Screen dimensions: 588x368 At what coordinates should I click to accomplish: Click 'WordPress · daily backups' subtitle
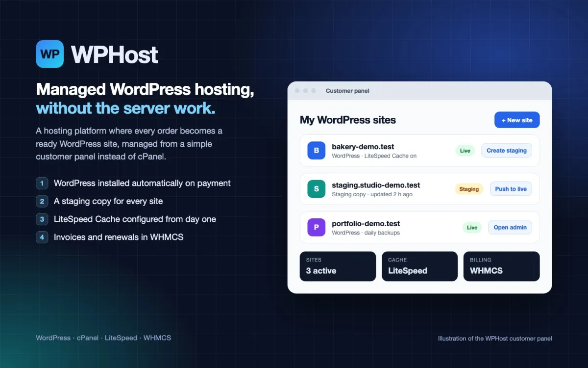click(x=366, y=233)
